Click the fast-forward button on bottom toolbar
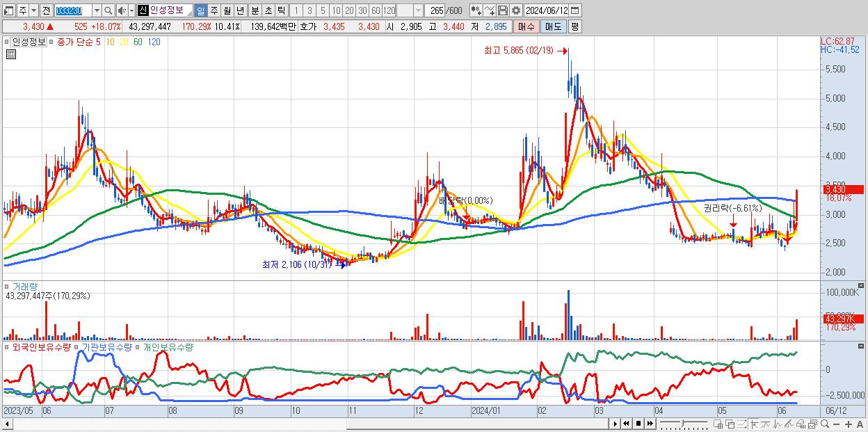 [x=650, y=424]
